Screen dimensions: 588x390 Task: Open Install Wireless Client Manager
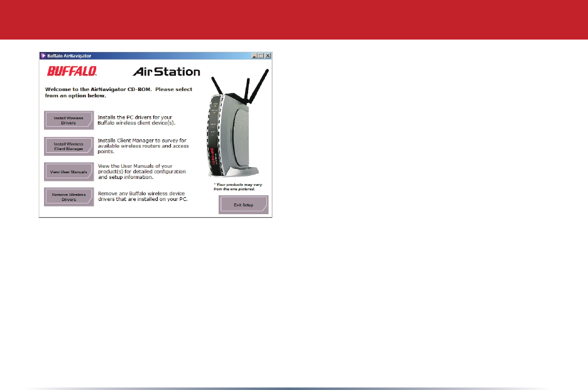pyautogui.click(x=68, y=146)
